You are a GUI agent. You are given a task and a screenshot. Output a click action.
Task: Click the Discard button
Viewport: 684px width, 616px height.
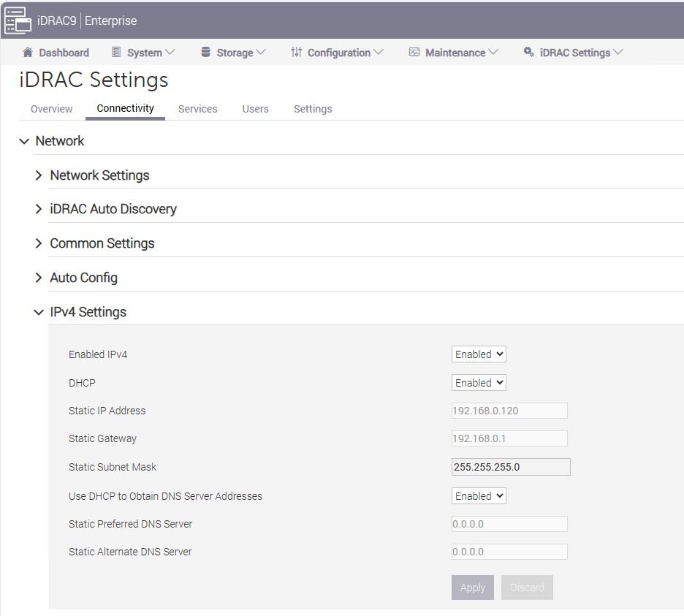[527, 588]
